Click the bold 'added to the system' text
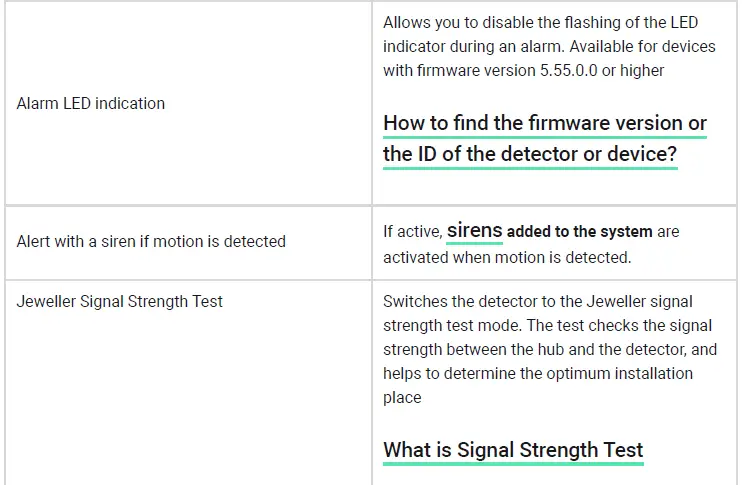This screenshot has width=742, height=485. point(580,232)
